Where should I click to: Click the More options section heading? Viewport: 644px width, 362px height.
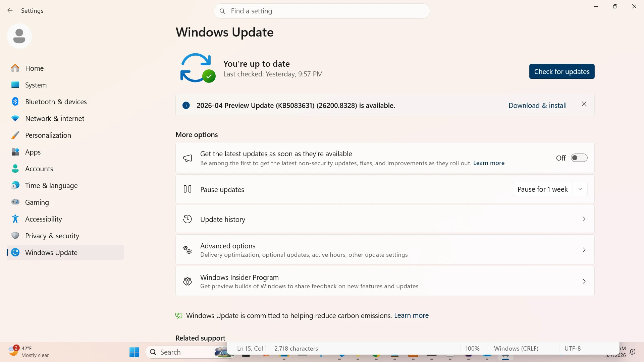tap(197, 135)
